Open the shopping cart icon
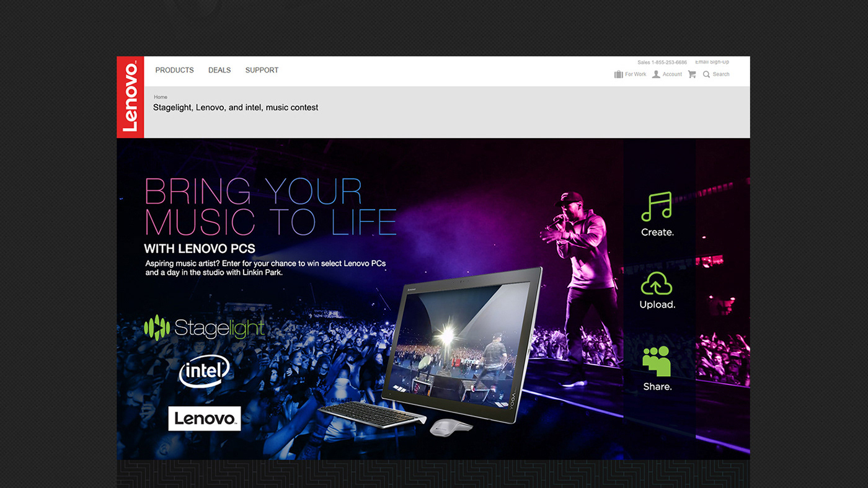The width and height of the screenshot is (868, 488). tap(692, 74)
